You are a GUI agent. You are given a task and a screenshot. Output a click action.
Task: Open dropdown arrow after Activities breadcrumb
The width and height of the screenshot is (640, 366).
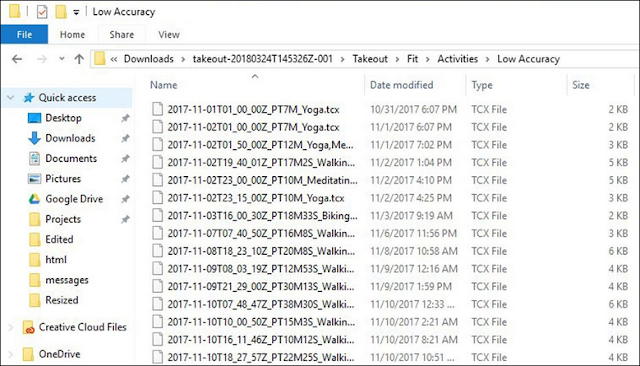[487, 59]
